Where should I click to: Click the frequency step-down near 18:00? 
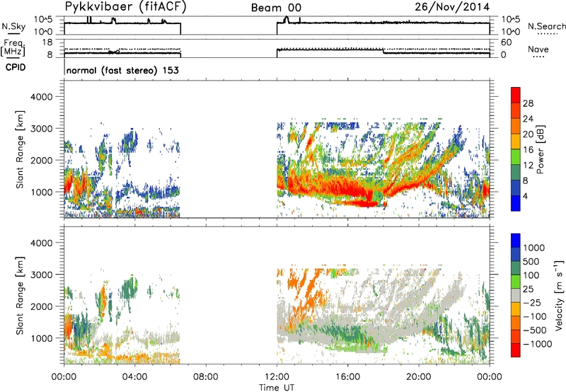(x=383, y=51)
